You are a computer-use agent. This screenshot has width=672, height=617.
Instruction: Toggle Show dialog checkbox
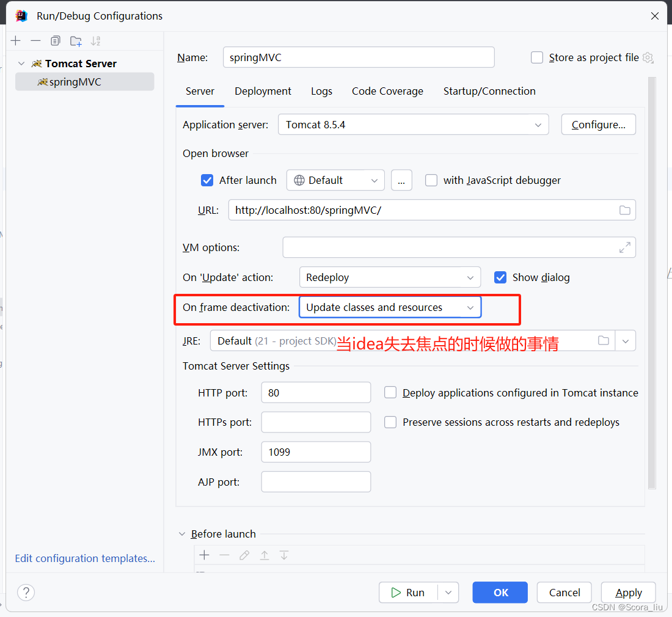[x=500, y=277]
